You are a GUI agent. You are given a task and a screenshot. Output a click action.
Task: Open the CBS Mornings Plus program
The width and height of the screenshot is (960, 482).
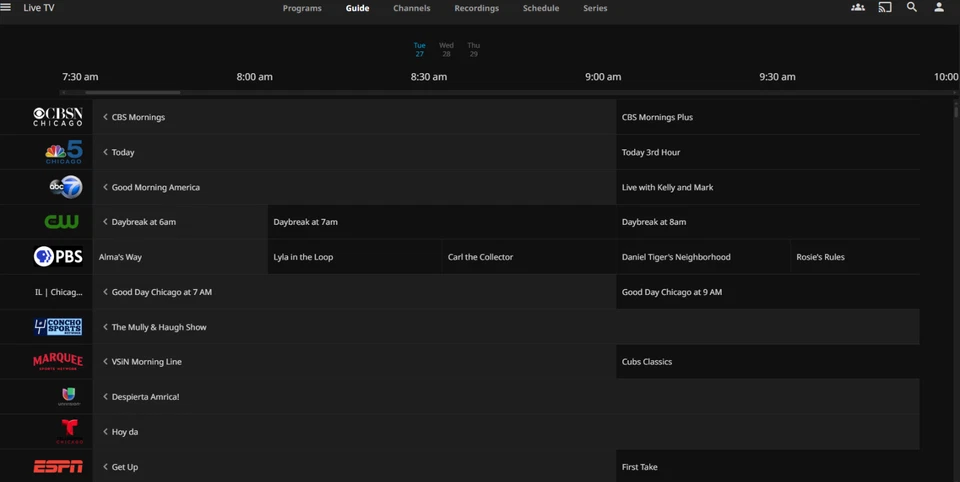coord(768,117)
